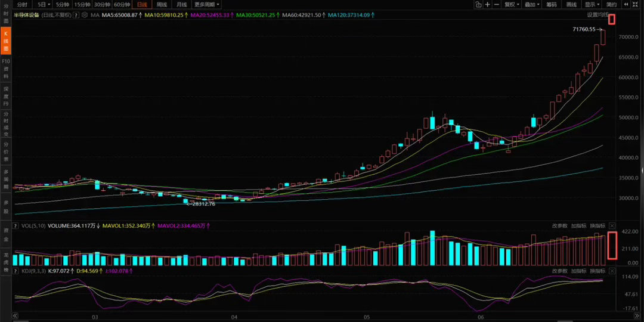This screenshot has width=644, height=322.
Task: Open 多周期 in left sidebar
Action: 6,179
